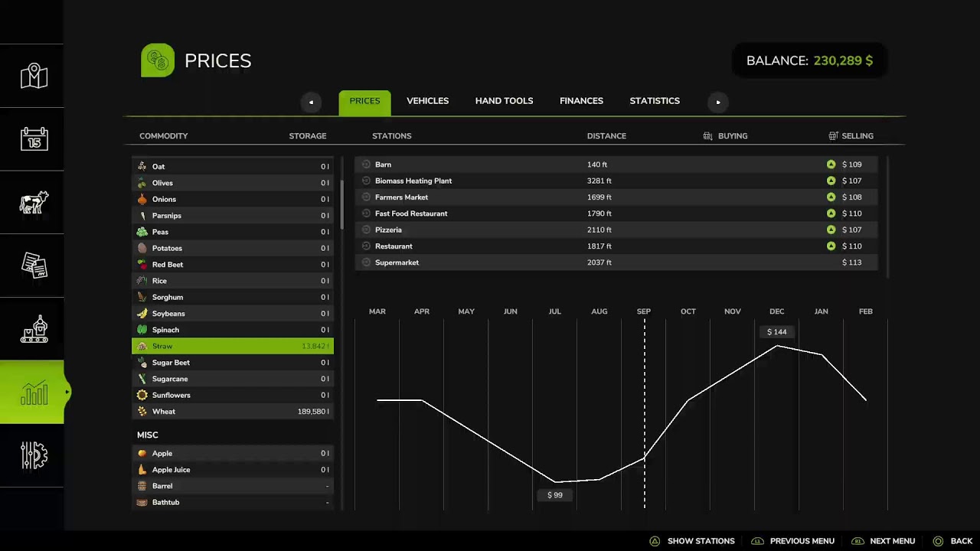Click the Potatoes crop icon
The image size is (980, 551).
[142, 248]
